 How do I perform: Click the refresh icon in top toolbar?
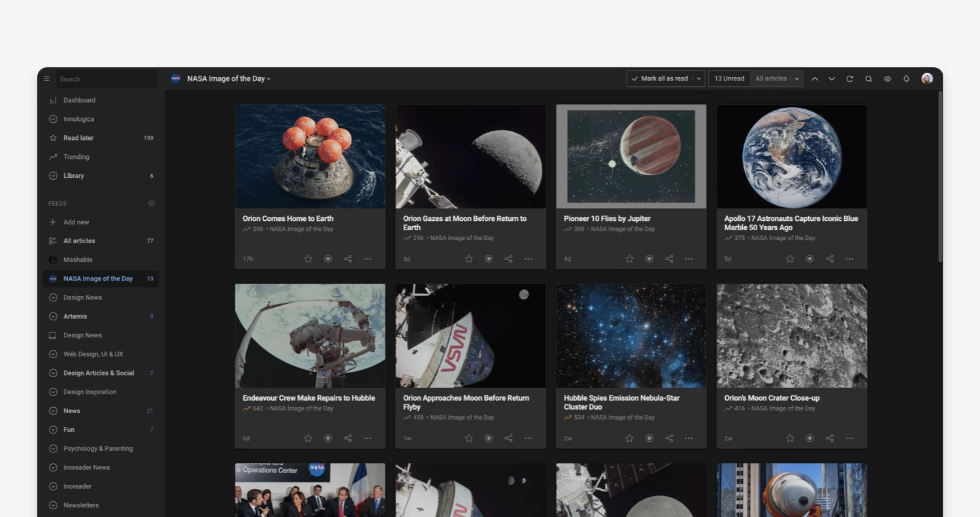point(849,79)
